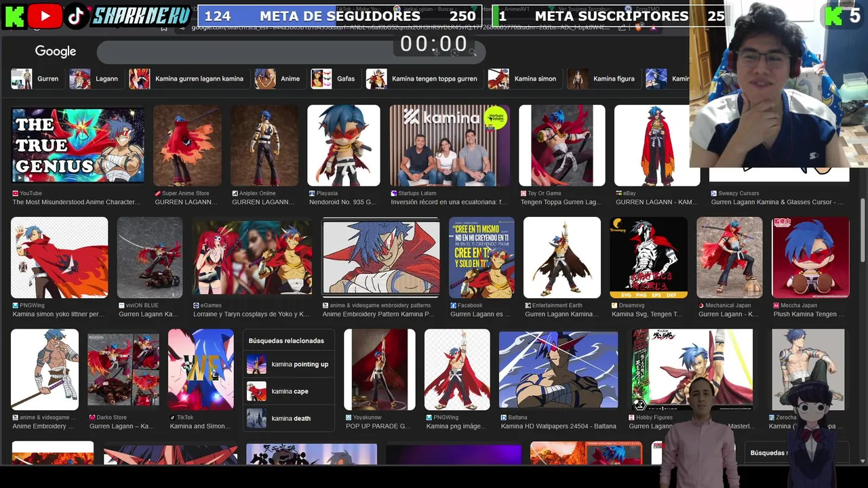Open Anime Embroidery Pattern Kamina link
This screenshot has height=488, width=868.
point(378,314)
